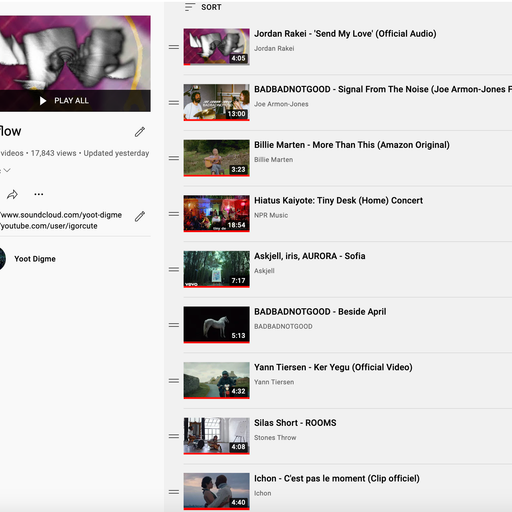Open the youtube.com/user/igorcute description link

49,226
